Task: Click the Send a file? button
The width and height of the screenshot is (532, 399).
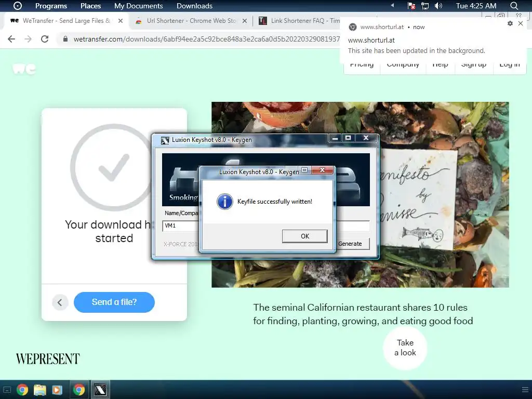Action: (114, 302)
